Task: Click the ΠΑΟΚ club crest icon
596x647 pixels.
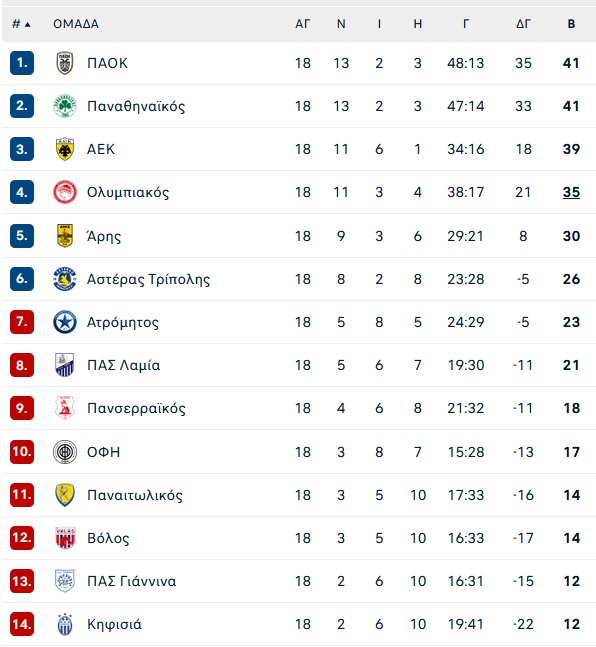Action: click(x=65, y=63)
